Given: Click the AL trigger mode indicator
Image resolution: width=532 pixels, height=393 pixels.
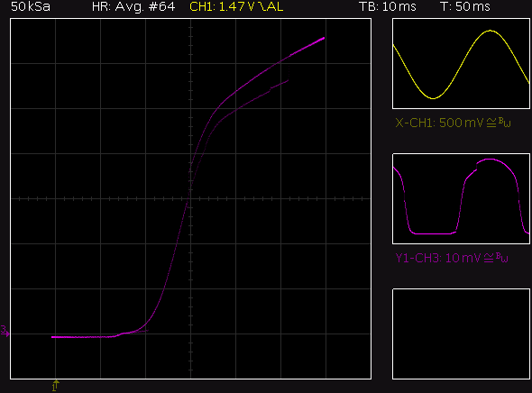Looking at the screenshot, I should [x=275, y=6].
